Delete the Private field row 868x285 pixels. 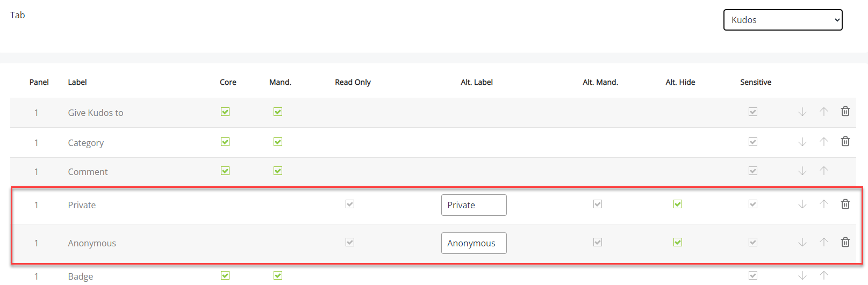pyautogui.click(x=845, y=204)
